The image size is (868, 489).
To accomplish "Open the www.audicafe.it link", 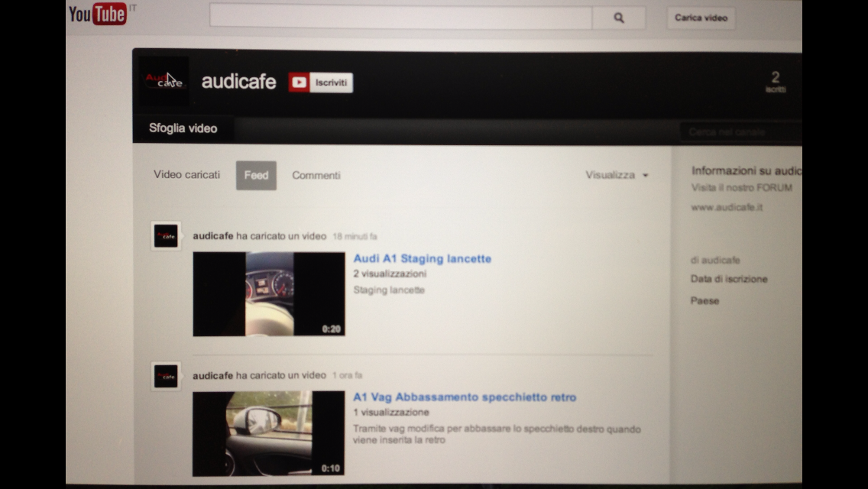I will pyautogui.click(x=727, y=207).
